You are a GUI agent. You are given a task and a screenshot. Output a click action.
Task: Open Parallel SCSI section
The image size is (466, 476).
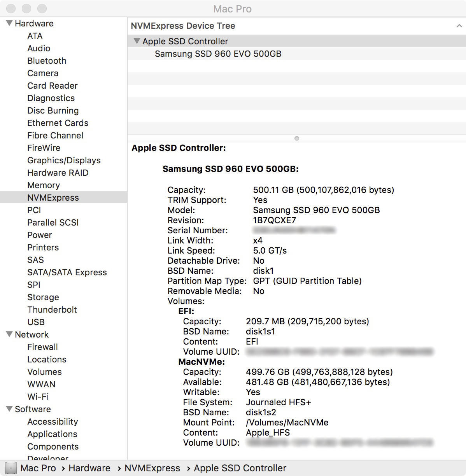[53, 222]
